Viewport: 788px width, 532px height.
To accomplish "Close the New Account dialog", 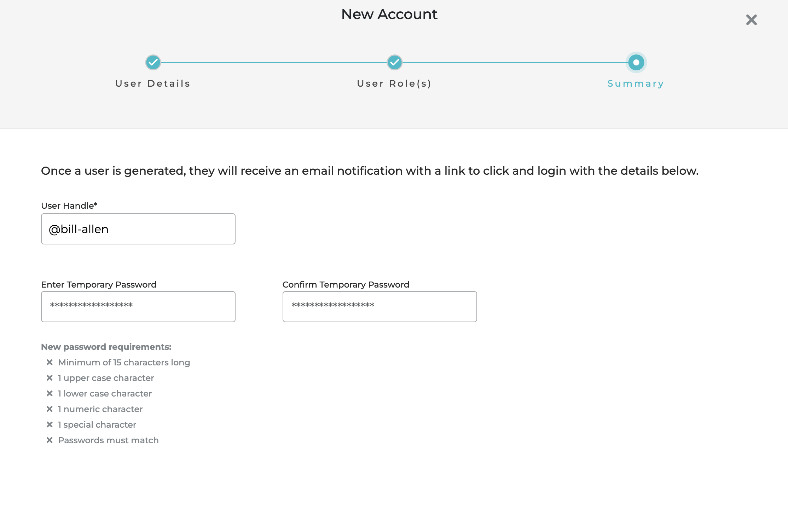I will click(x=751, y=20).
